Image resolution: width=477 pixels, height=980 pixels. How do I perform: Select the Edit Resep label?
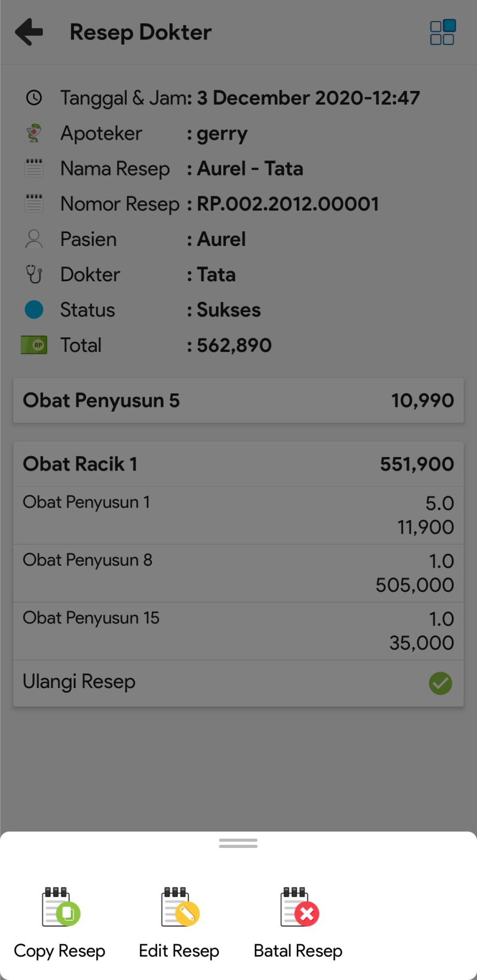179,951
